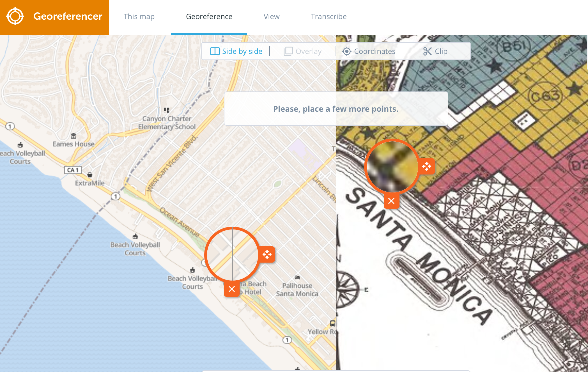Click Canyon Charter Elementary School map label
The width and height of the screenshot is (588, 372).
tap(167, 123)
